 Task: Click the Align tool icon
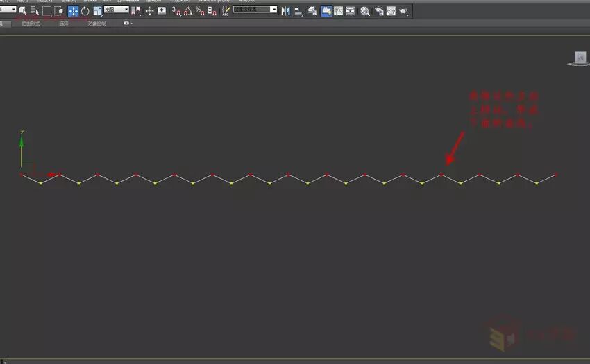(298, 11)
